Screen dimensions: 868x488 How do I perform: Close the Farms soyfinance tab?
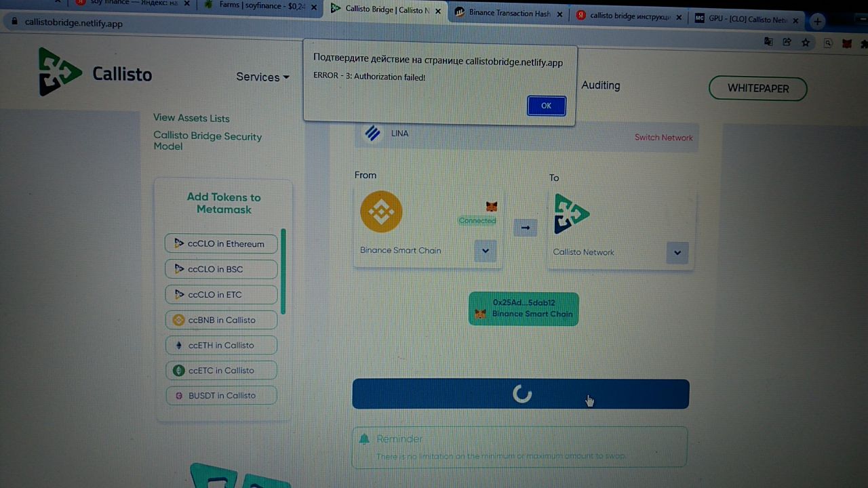point(315,6)
